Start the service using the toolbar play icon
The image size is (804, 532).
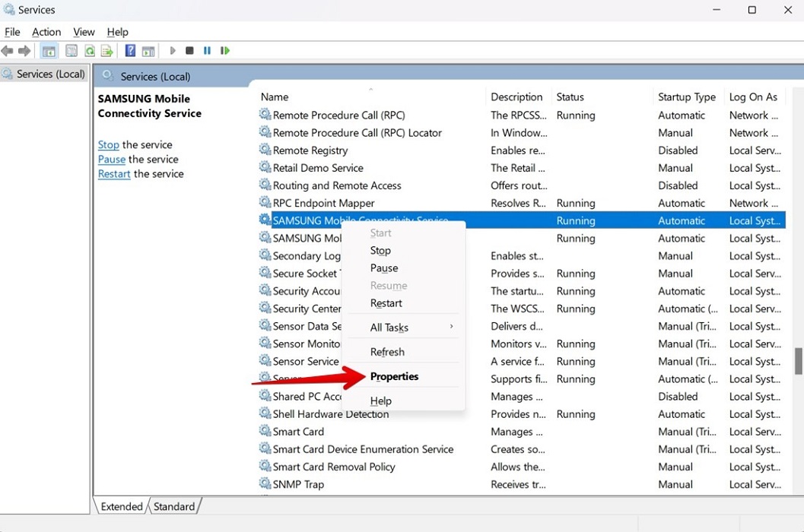click(x=172, y=50)
